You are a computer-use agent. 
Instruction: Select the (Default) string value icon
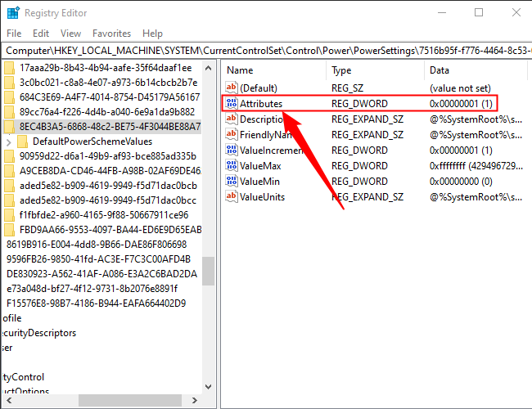232,88
